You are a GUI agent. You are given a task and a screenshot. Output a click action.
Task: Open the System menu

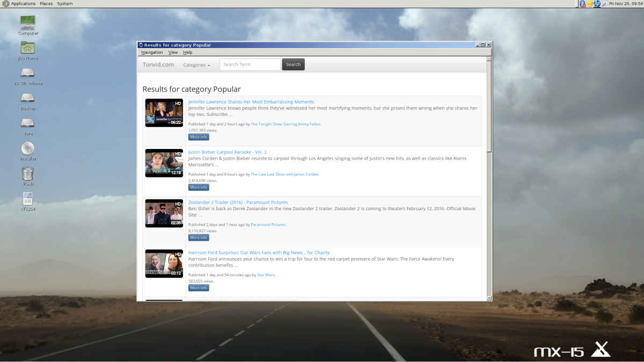[x=65, y=4]
